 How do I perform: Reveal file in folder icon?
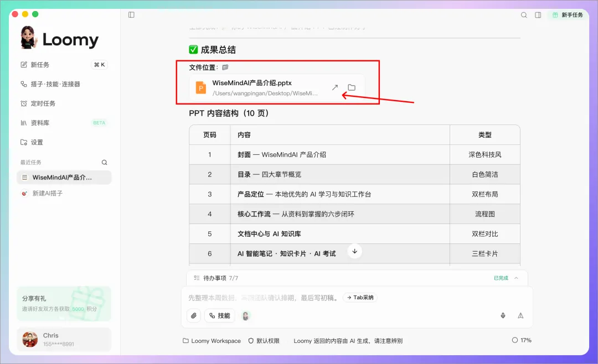coord(352,87)
